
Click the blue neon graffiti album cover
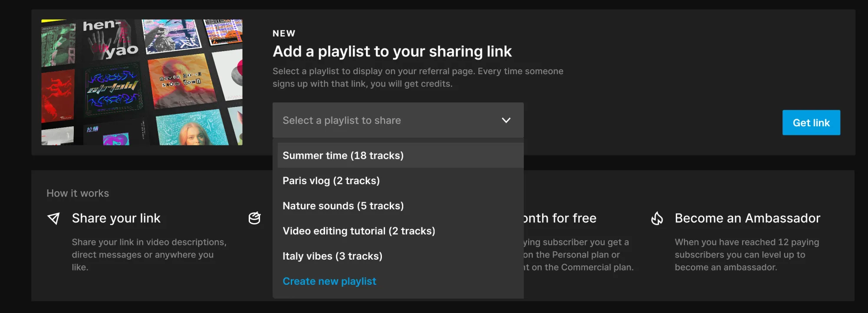click(x=113, y=90)
